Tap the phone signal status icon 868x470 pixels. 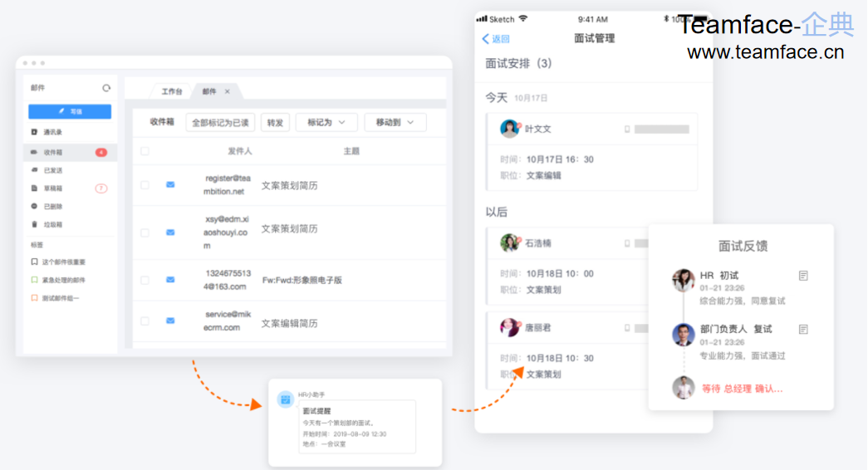coord(482,19)
